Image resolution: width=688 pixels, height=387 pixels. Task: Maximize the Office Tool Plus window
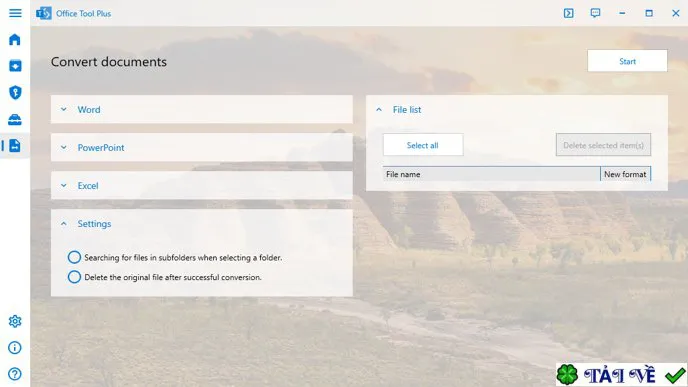click(649, 13)
